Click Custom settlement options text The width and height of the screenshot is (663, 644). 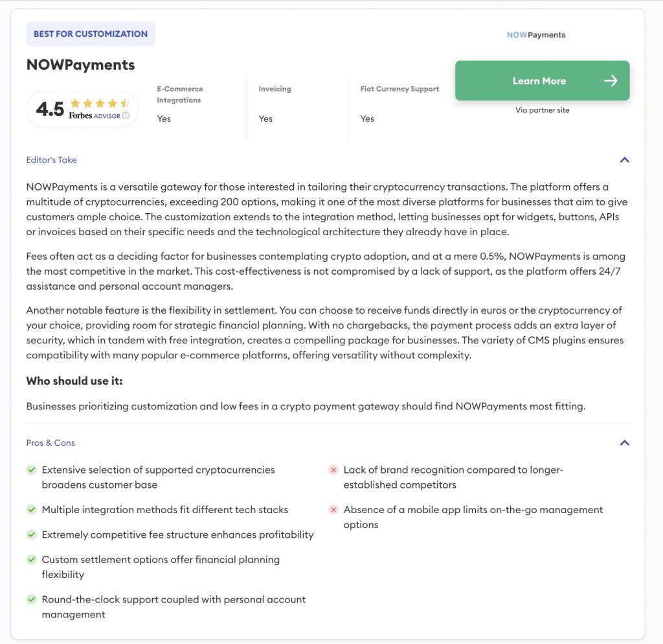point(161,567)
